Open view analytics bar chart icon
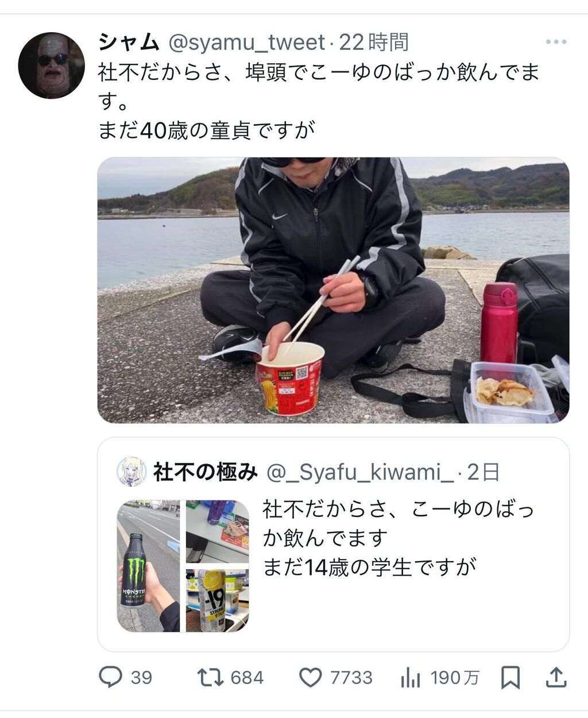This screenshot has width=588, height=718. pyautogui.click(x=410, y=678)
